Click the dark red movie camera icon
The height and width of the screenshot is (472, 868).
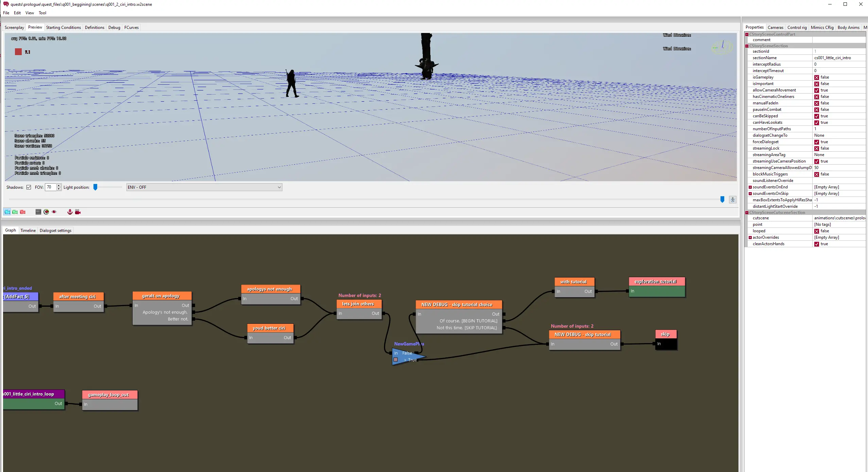point(78,212)
